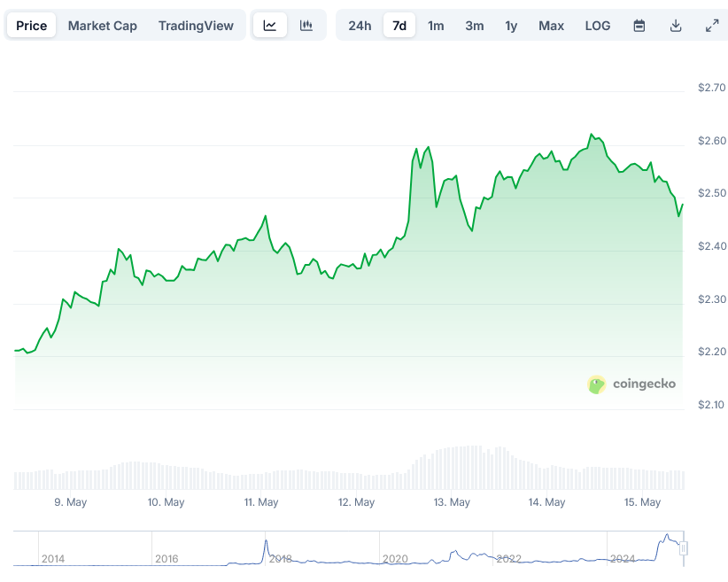Click the download chart icon
The width and height of the screenshot is (728, 582).
676,25
